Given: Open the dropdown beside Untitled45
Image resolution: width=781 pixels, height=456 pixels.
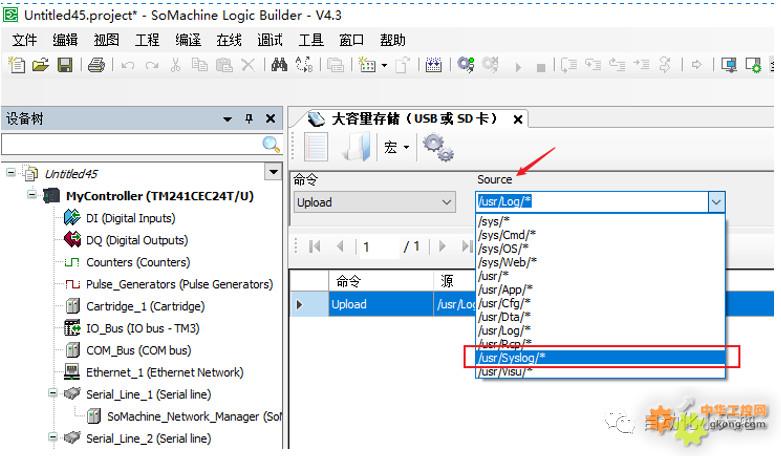Looking at the screenshot, I should pyautogui.click(x=273, y=172).
